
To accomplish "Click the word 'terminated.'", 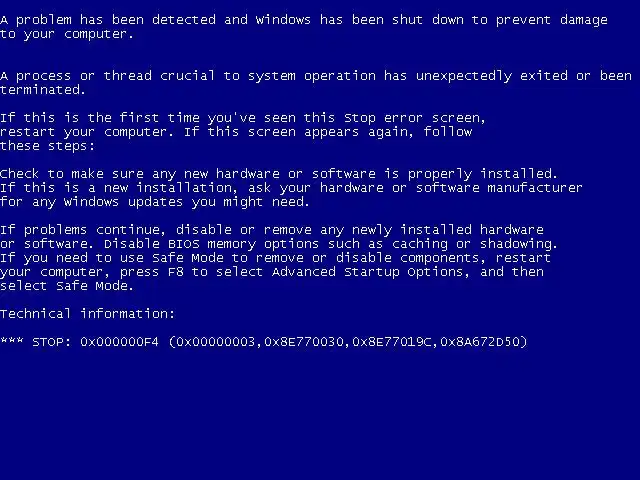I will pos(42,89).
